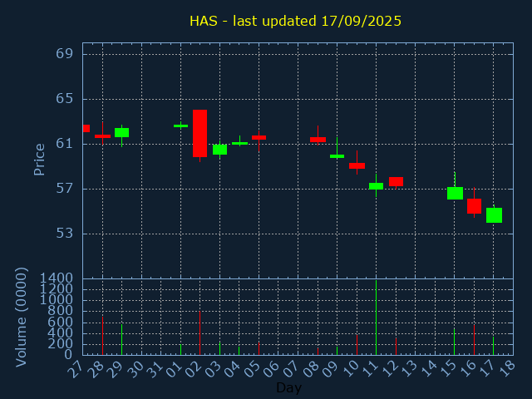This screenshot has width=532, height=399.
Task: Select the large red candlestick on day 02
Action: click(199, 133)
